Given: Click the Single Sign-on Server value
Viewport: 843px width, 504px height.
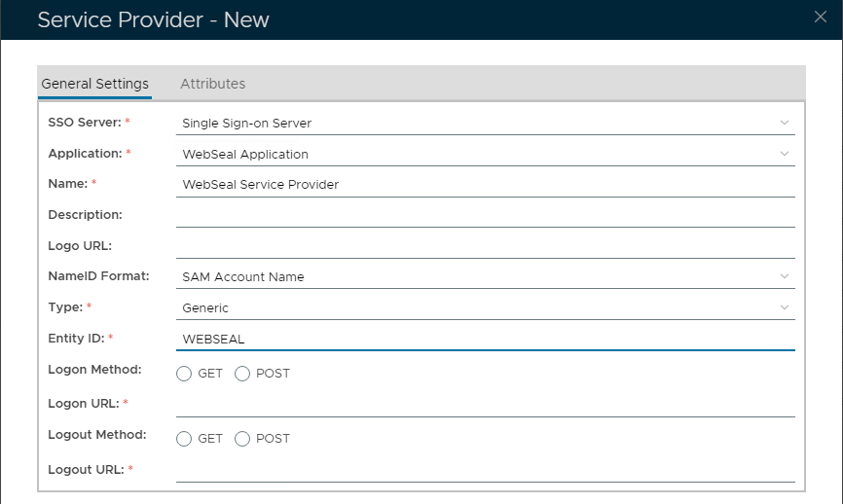Looking at the screenshot, I should tap(247, 123).
